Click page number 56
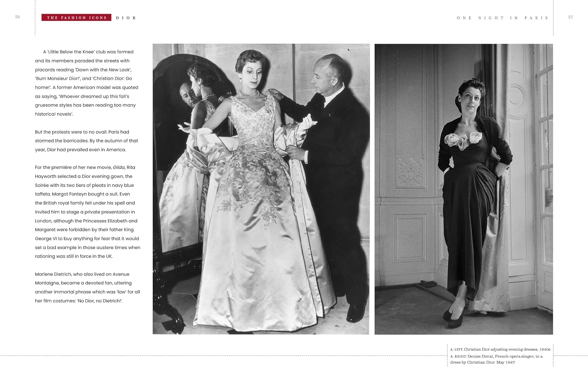Image resolution: width=588 pixels, height=378 pixels. pyautogui.click(x=18, y=17)
